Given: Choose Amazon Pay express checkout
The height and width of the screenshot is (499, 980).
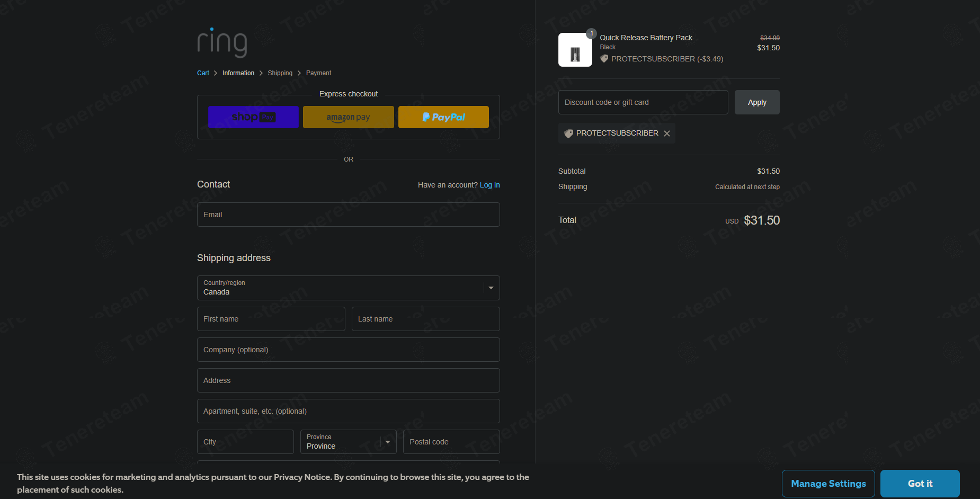Looking at the screenshot, I should (x=348, y=117).
